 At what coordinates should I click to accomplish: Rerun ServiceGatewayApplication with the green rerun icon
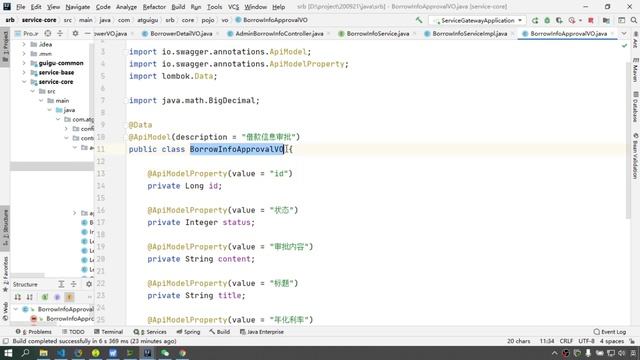(535, 20)
